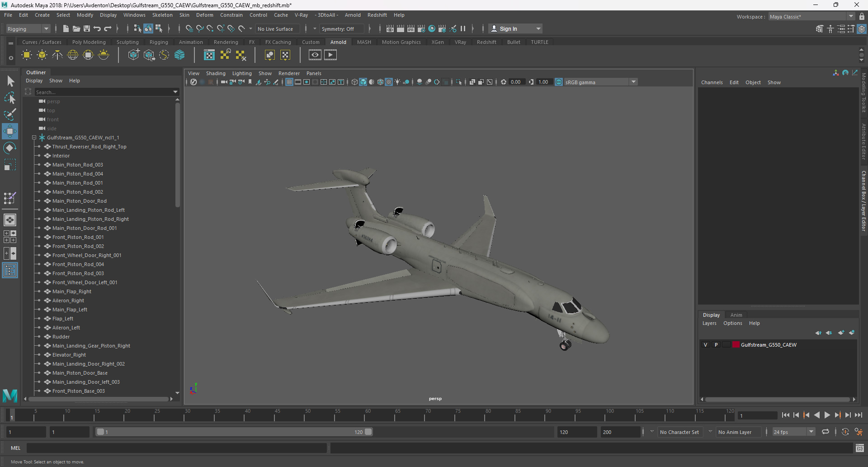Select the arrow Select tool
868x467 pixels.
pos(10,81)
